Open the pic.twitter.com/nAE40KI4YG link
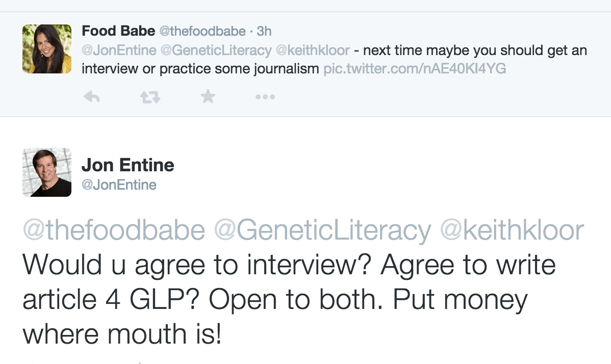611x364 pixels. point(415,69)
